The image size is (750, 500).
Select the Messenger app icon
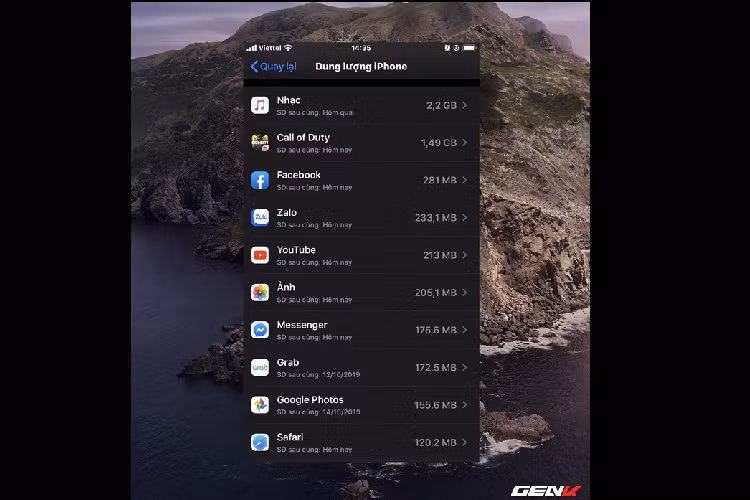260,330
